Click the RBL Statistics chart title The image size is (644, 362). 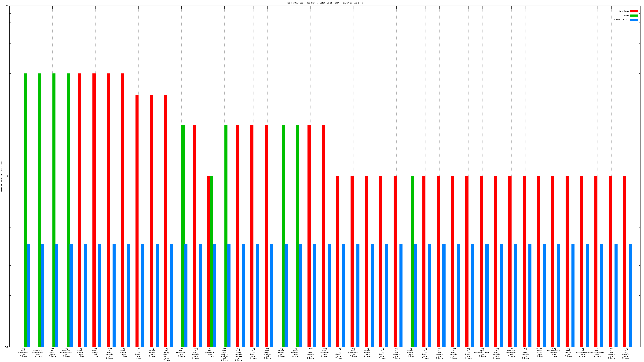tap(325, 3)
